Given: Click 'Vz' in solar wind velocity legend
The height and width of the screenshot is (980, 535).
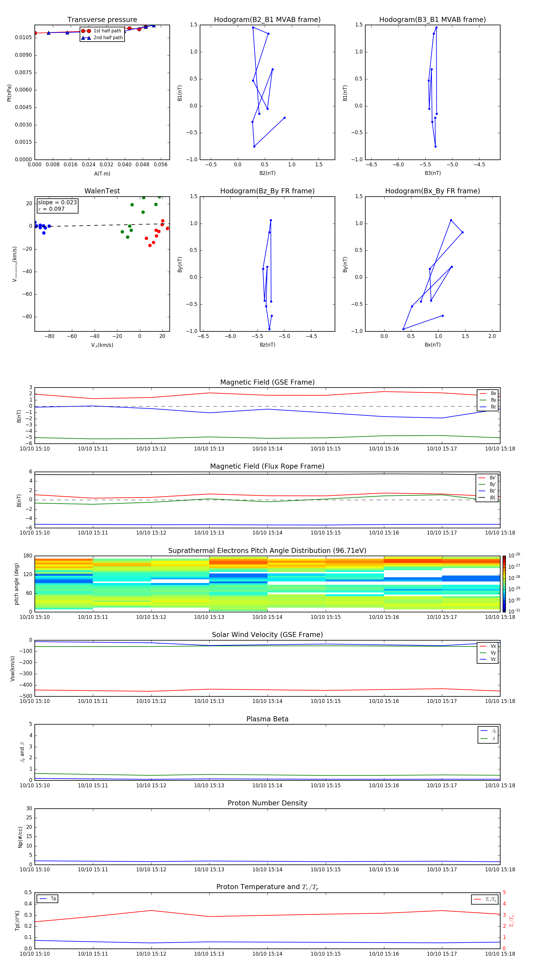Looking at the screenshot, I should (x=493, y=659).
